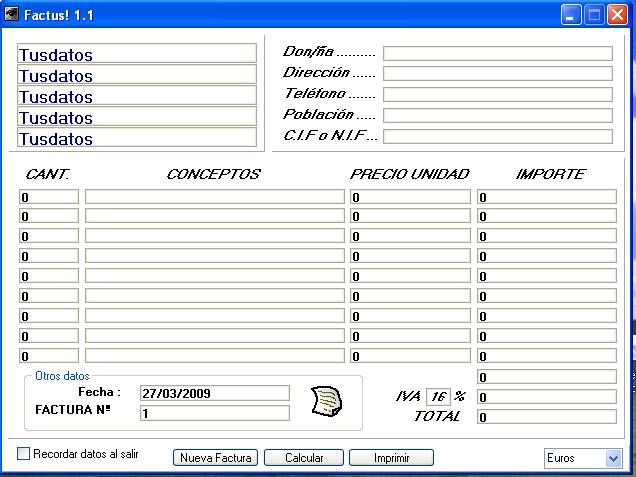Click the Imprimir button
The height and width of the screenshot is (477, 636).
pyautogui.click(x=391, y=458)
